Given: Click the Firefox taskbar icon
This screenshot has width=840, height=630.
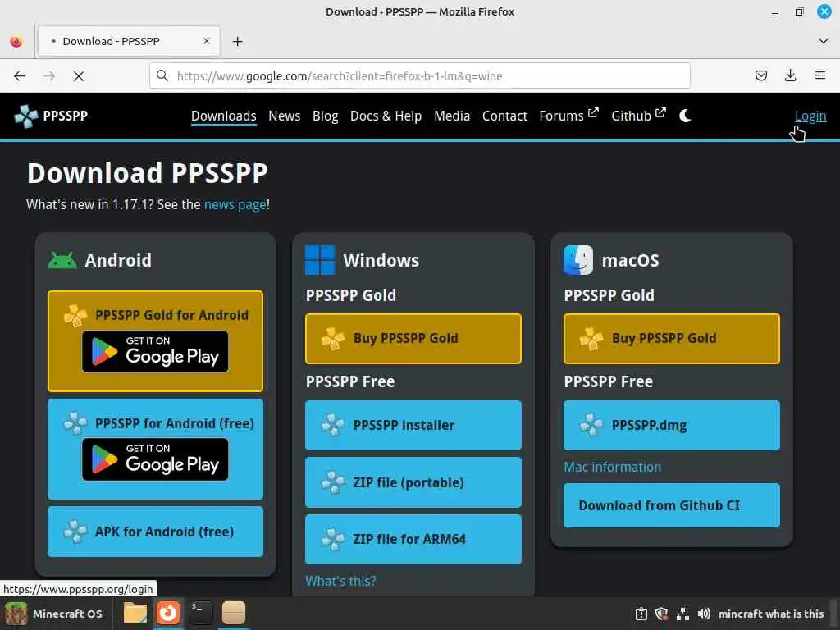Looking at the screenshot, I should pyautogui.click(x=168, y=613).
